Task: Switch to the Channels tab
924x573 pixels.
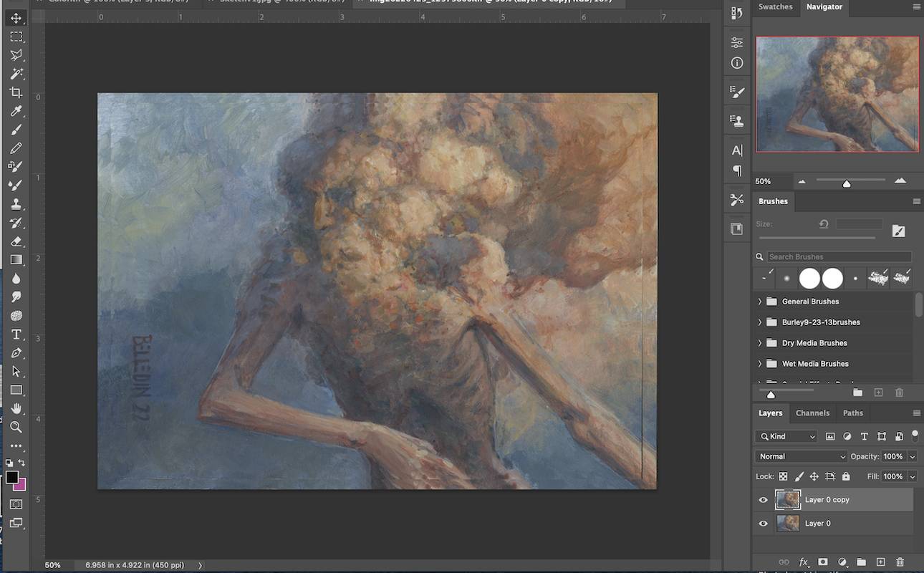Action: (x=812, y=413)
